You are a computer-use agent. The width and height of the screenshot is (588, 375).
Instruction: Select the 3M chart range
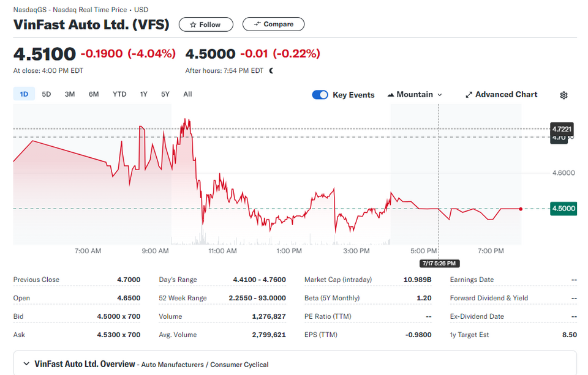(70, 94)
